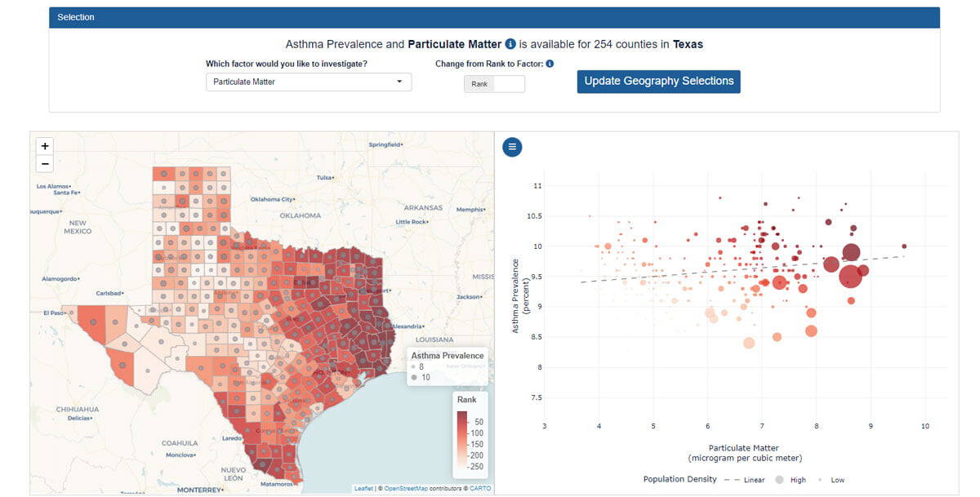Zoom out on the Texas map

pos(45,164)
